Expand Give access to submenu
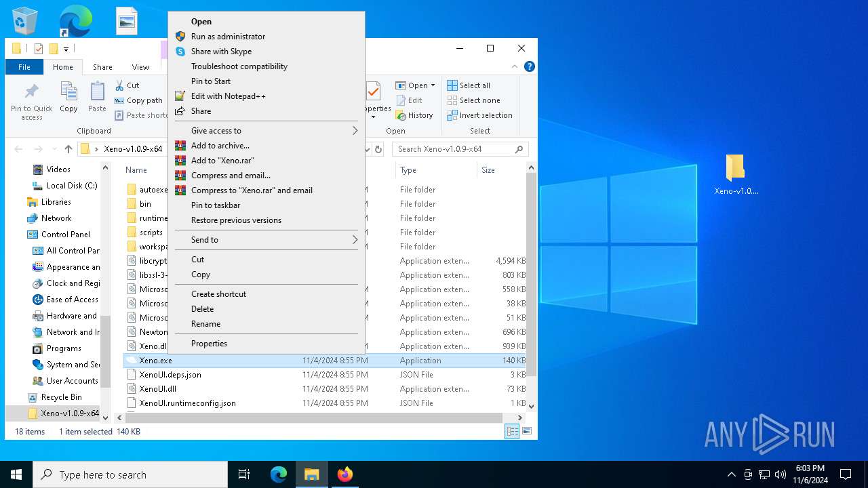Image resolution: width=868 pixels, height=488 pixels. tap(267, 131)
